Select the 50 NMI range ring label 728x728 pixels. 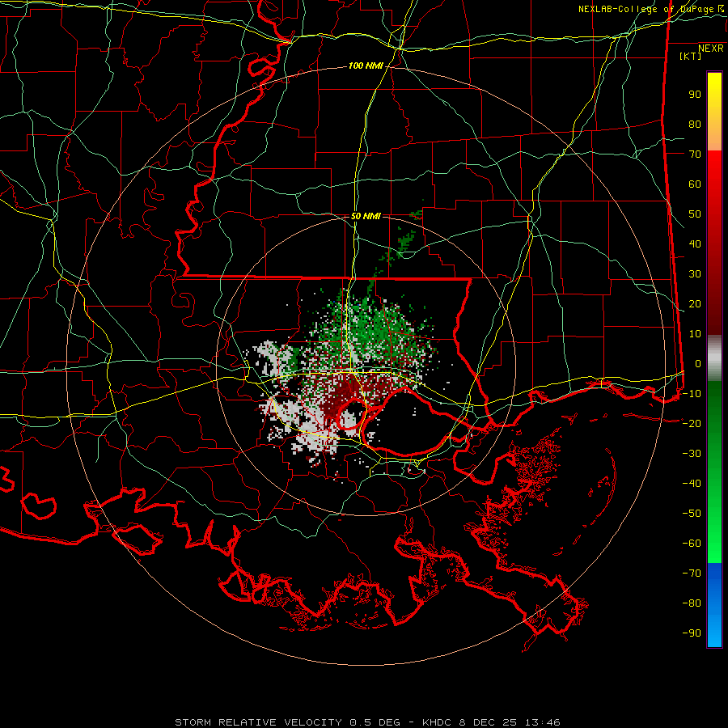(x=366, y=216)
